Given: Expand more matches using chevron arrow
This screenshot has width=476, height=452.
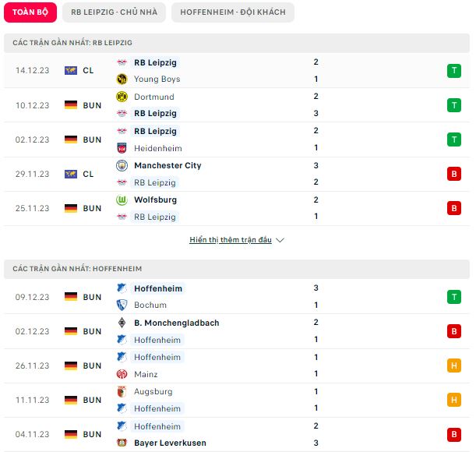Looking at the screenshot, I should [280, 240].
